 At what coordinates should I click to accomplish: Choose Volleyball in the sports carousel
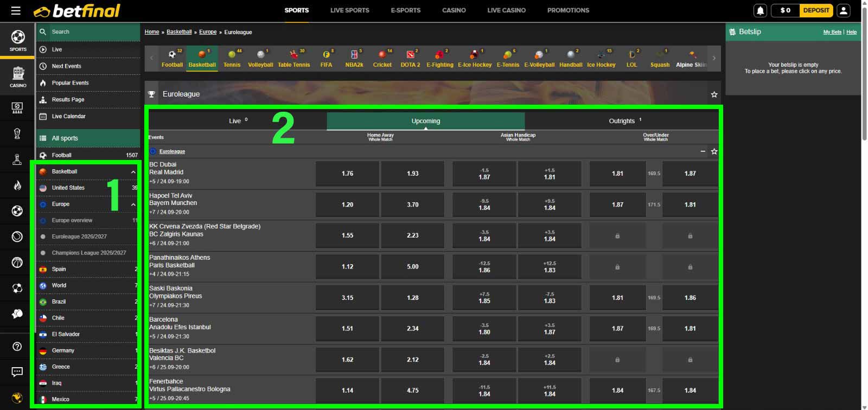[260, 59]
